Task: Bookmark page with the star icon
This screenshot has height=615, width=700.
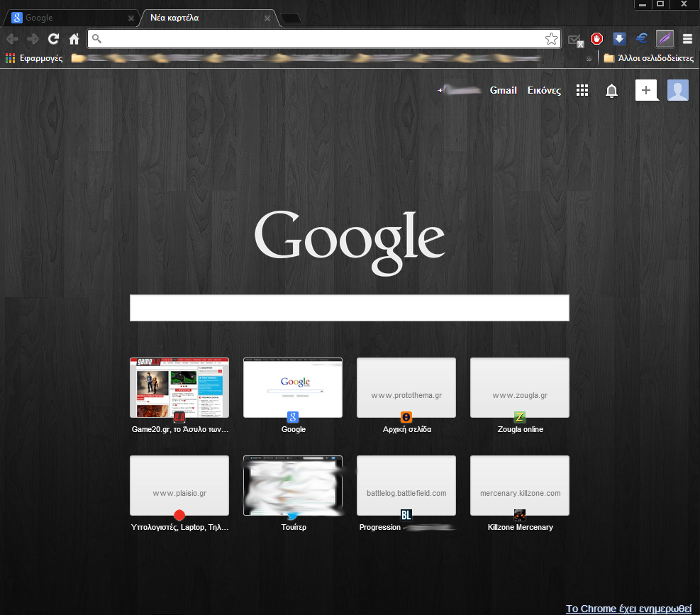Action: [551, 39]
